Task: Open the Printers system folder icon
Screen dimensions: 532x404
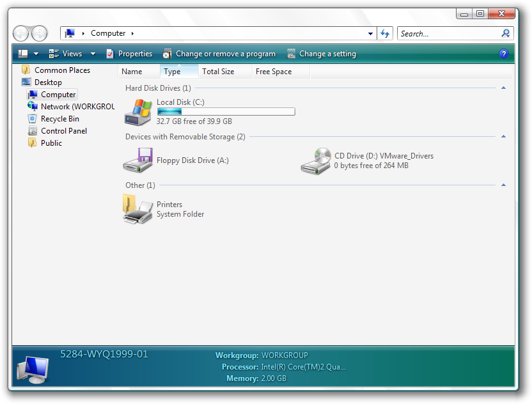Action: [x=137, y=209]
